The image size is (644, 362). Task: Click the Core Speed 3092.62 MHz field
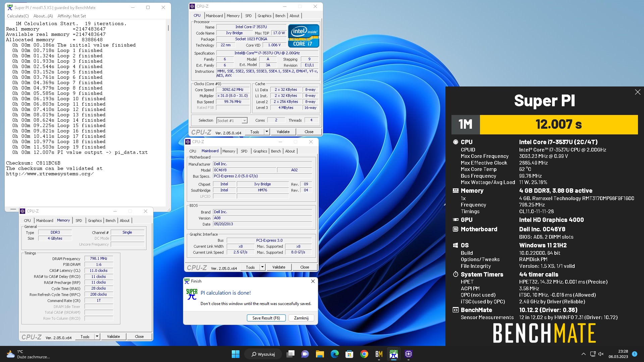click(233, 90)
